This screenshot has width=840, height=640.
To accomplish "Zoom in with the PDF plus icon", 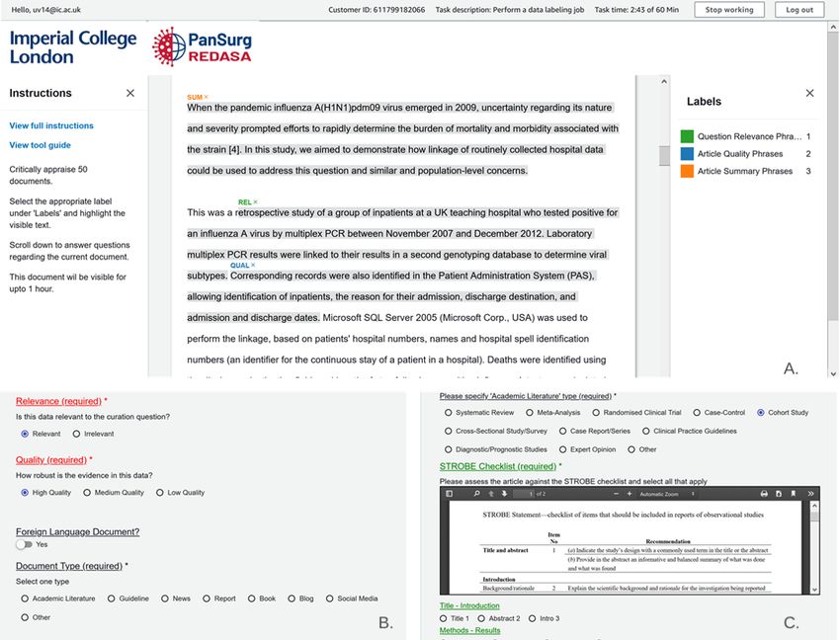I will [630, 494].
